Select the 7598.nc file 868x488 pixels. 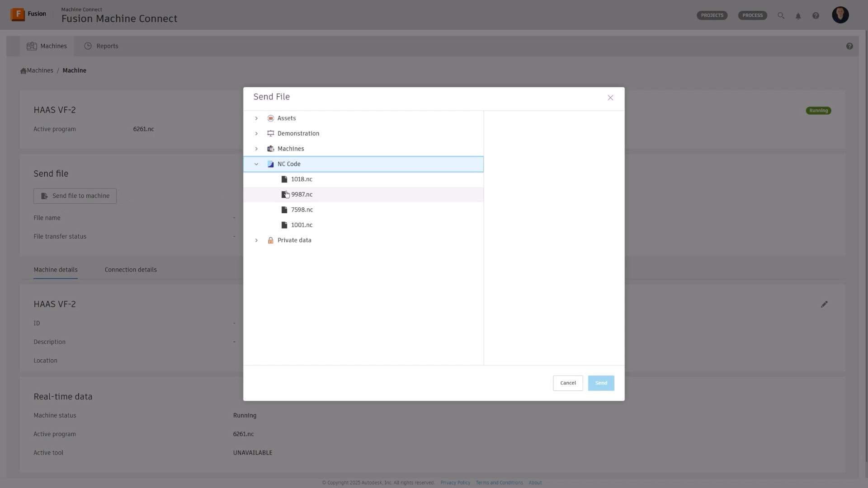coord(363,210)
